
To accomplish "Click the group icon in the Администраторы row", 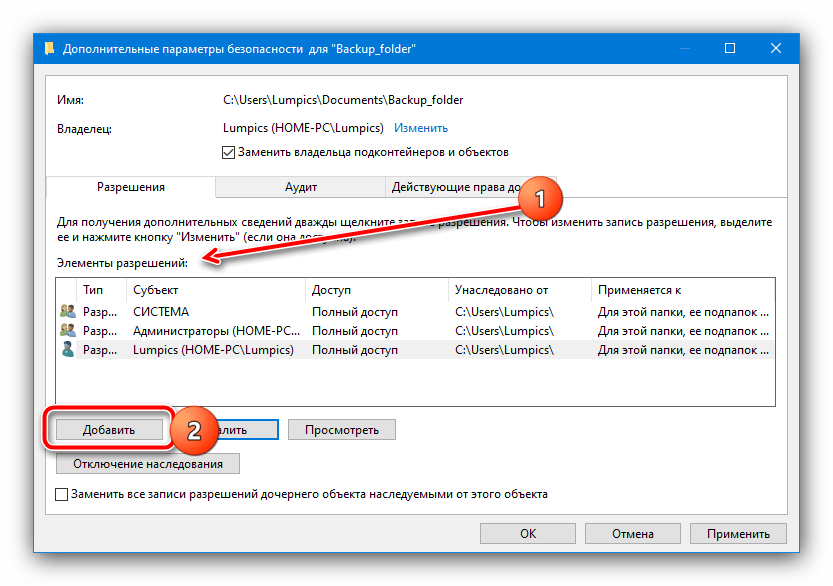I will pyautogui.click(x=68, y=331).
